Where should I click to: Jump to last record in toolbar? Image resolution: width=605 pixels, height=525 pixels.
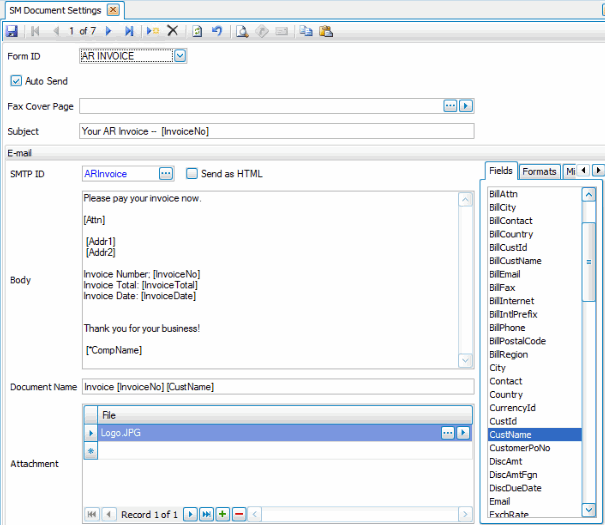129,31
